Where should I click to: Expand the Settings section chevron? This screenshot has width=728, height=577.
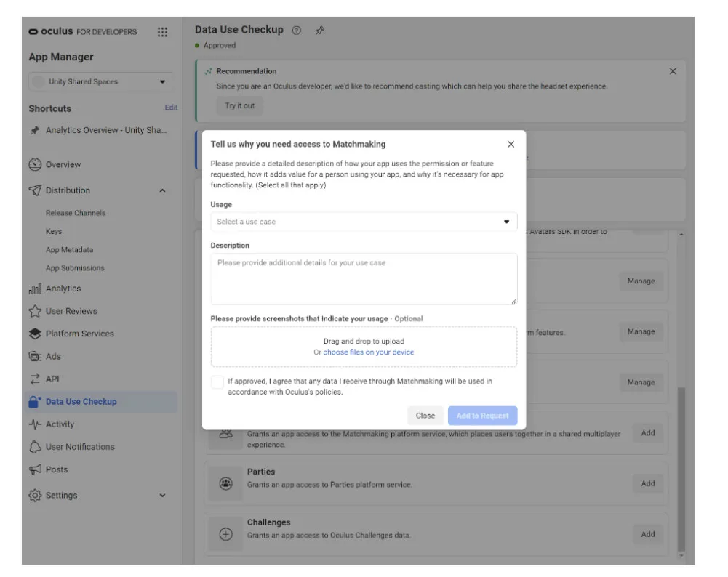(162, 496)
